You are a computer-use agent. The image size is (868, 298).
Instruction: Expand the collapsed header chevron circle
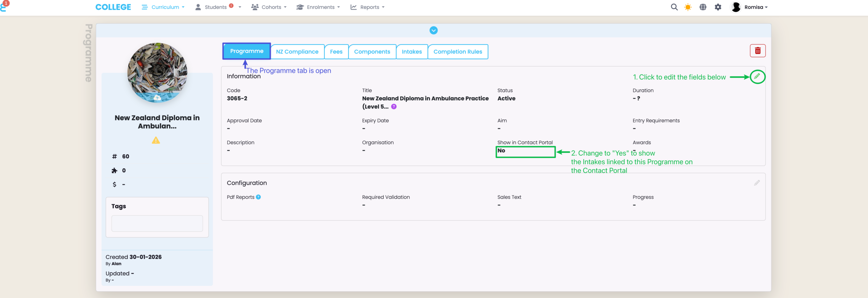(x=433, y=31)
